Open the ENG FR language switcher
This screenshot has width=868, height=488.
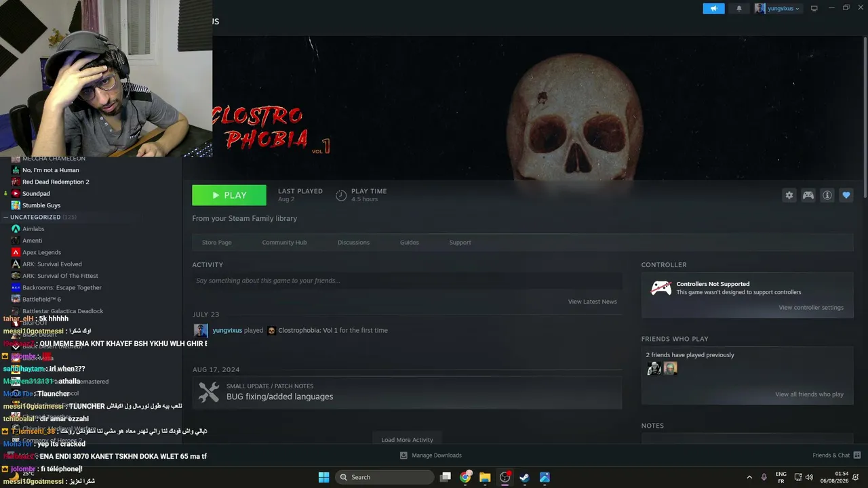pos(781,477)
